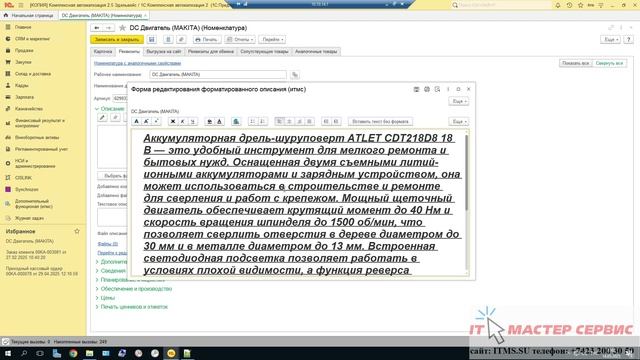Open the Перейти dropdown

[272, 40]
